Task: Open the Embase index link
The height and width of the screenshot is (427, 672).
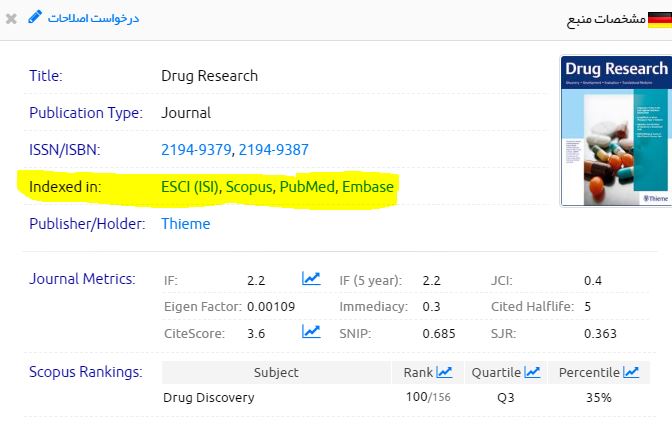Action: [x=368, y=187]
